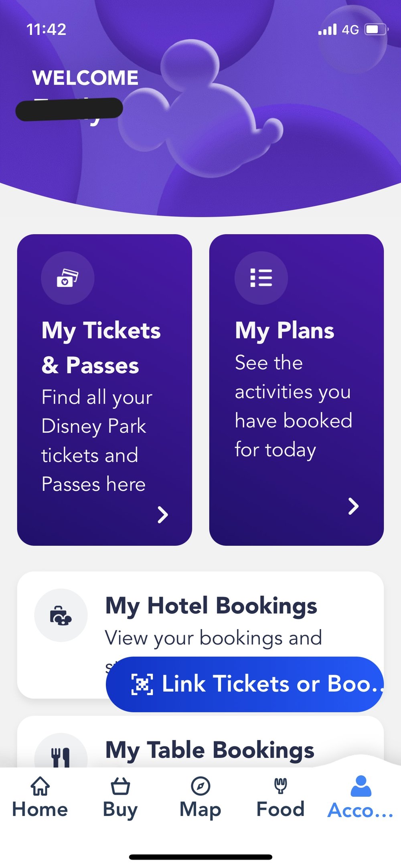Tap the Buy basket icon
401x868 pixels.
120,785
